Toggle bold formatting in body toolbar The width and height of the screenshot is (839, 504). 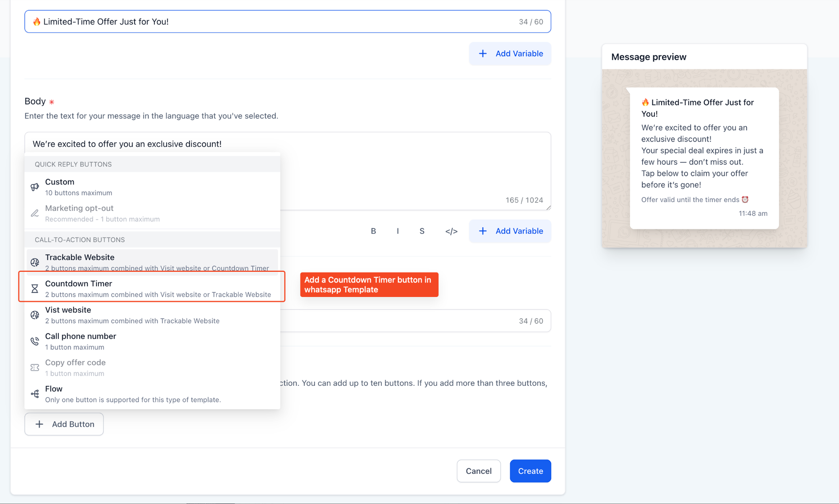tap(373, 231)
